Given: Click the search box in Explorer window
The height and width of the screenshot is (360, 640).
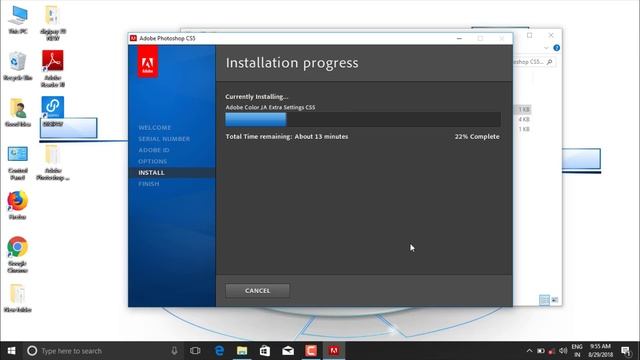Looking at the screenshot, I should [x=534, y=62].
